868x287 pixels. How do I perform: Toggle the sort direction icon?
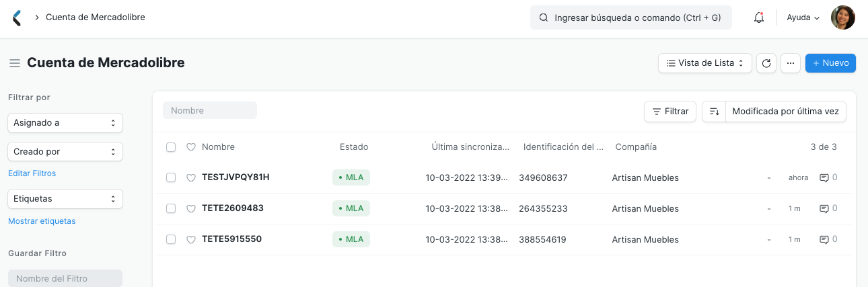tap(714, 112)
